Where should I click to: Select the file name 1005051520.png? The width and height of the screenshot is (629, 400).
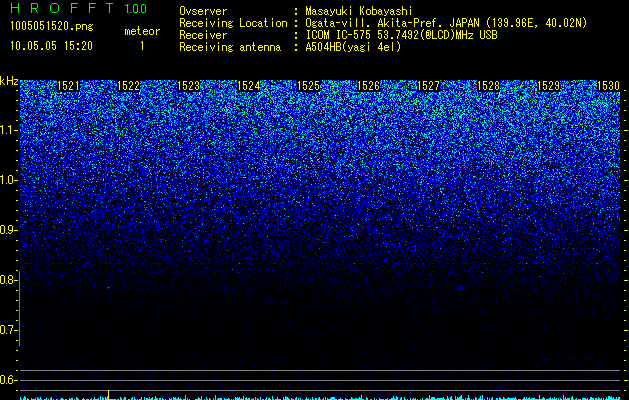click(x=52, y=27)
